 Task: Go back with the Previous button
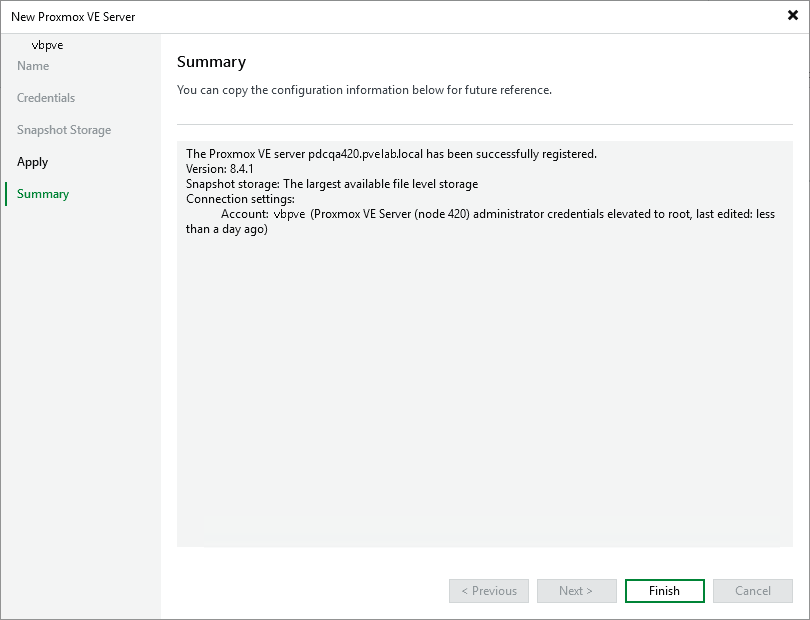point(488,590)
